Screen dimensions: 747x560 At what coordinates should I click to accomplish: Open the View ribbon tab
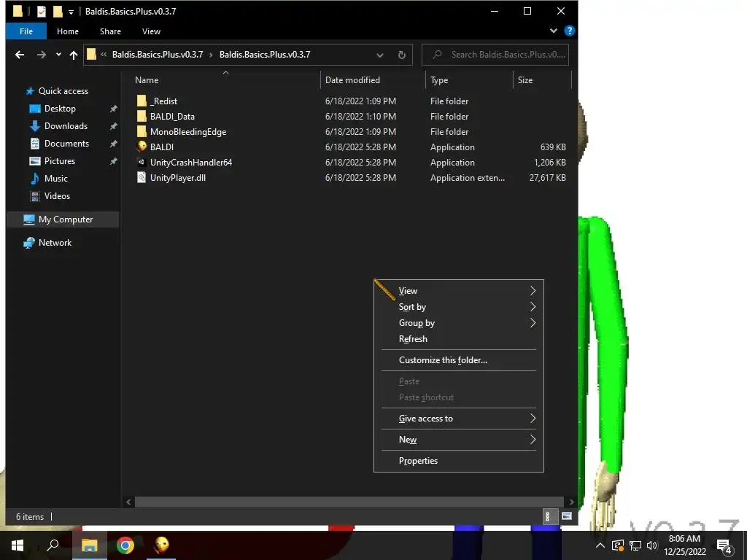(x=151, y=31)
